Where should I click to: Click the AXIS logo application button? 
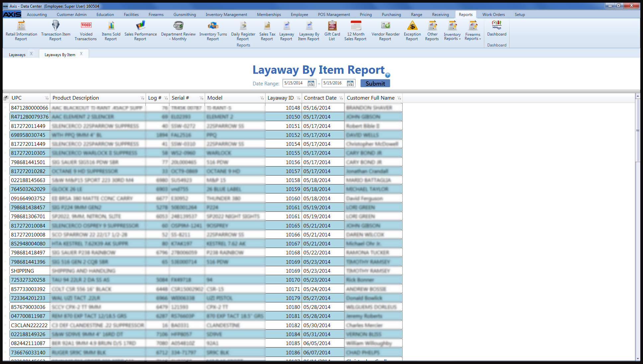(x=12, y=14)
